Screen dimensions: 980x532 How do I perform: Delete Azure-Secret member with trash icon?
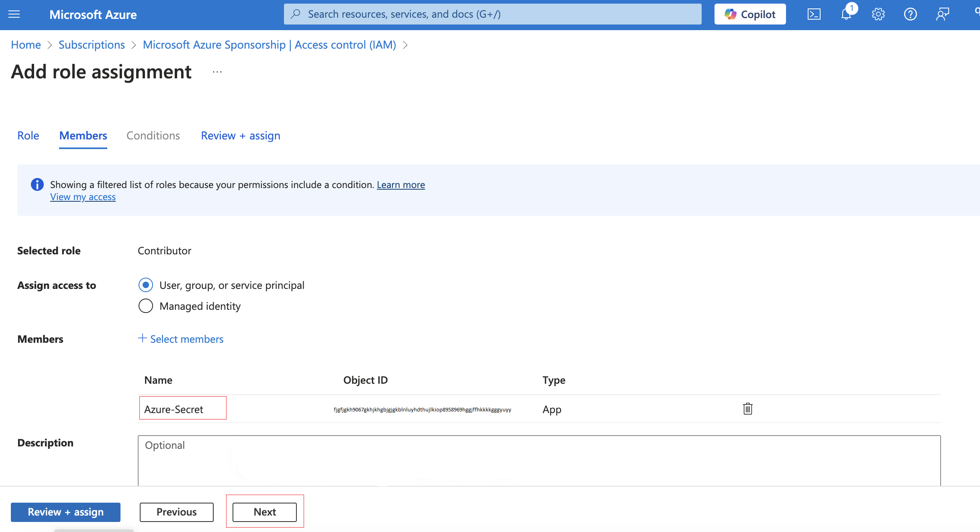point(747,409)
